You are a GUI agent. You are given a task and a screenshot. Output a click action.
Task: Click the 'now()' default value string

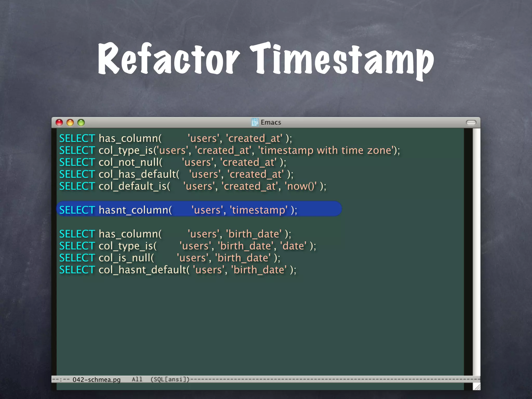coord(301,186)
